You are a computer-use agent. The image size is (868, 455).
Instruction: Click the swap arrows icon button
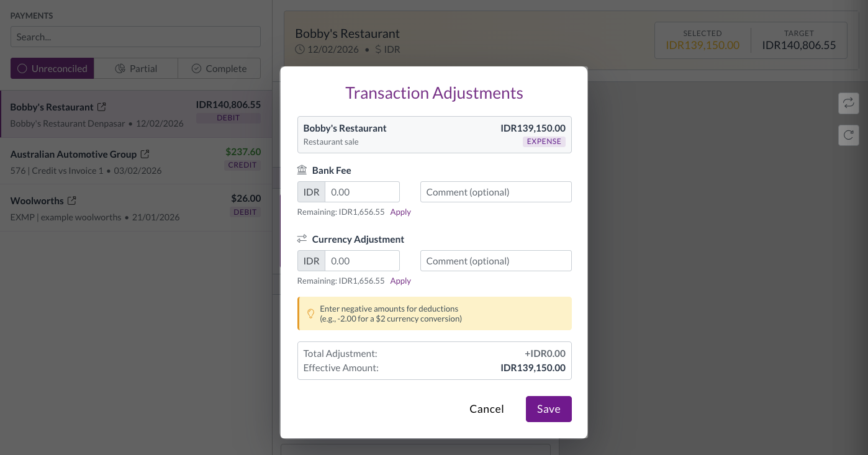pos(848,103)
